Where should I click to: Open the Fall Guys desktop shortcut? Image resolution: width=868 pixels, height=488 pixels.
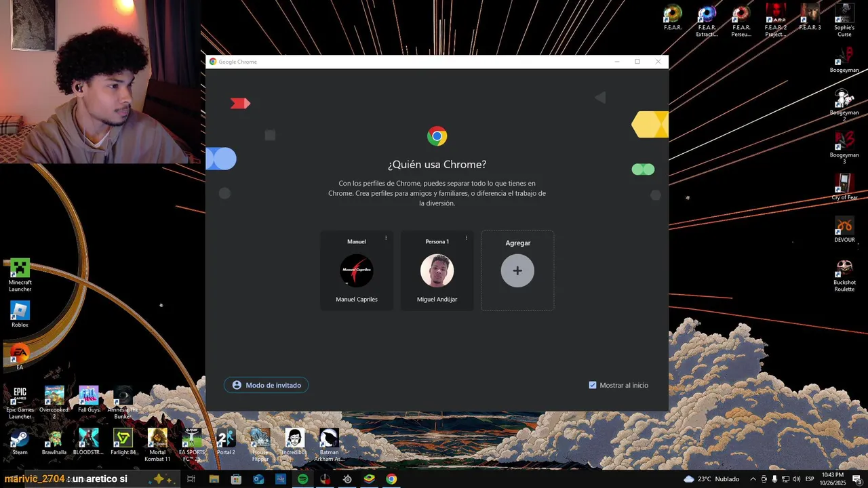[88, 399]
